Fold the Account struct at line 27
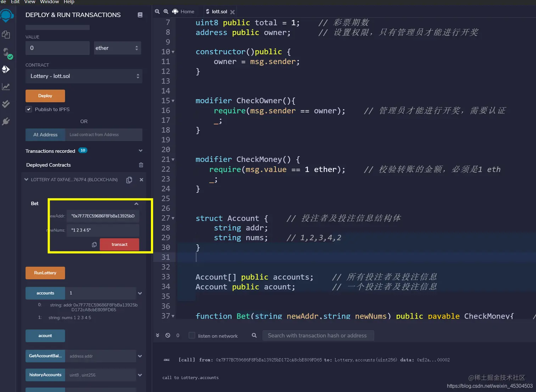Image resolution: width=536 pixels, height=392 pixels. point(173,219)
